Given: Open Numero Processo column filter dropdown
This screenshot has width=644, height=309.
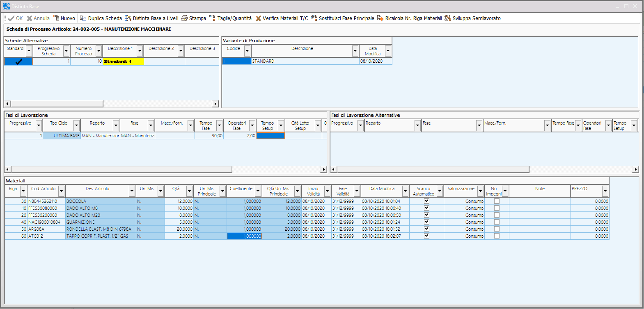Looking at the screenshot, I should coord(99,51).
